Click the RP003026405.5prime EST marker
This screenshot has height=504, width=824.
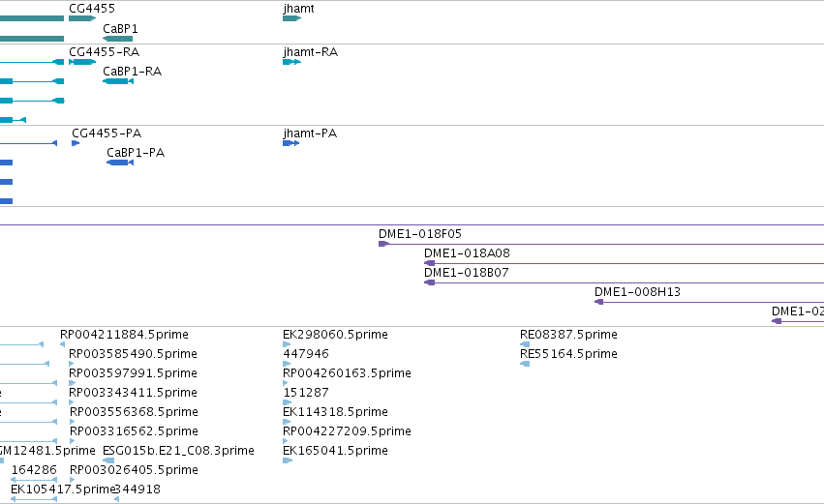(x=72, y=480)
